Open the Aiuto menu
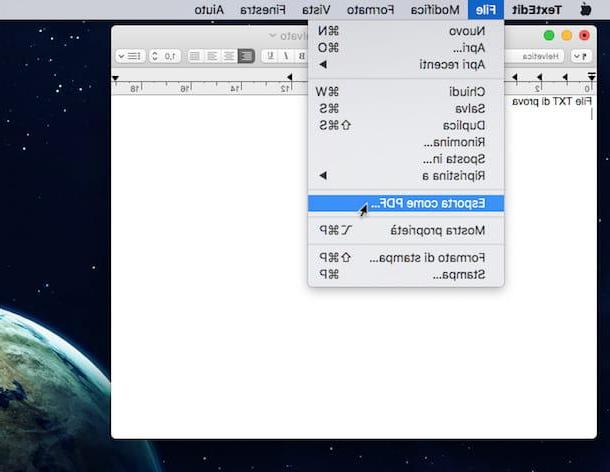 209,10
